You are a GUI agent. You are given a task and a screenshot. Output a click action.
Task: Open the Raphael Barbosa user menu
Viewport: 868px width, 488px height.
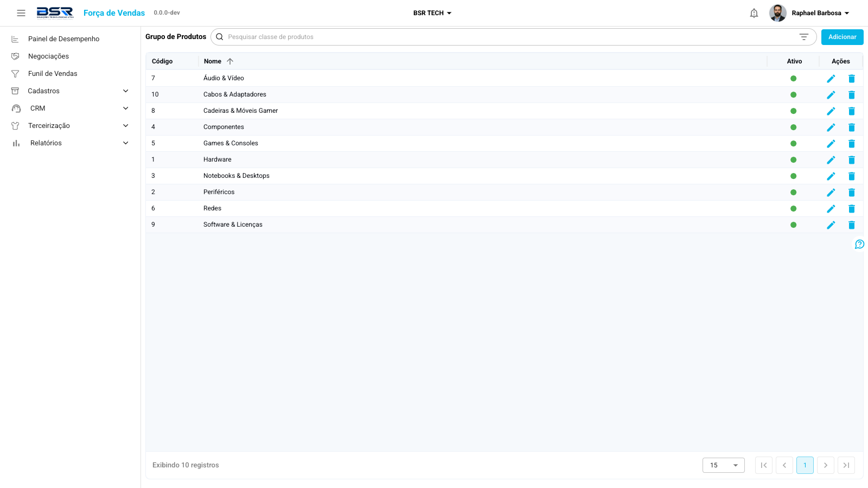click(809, 13)
